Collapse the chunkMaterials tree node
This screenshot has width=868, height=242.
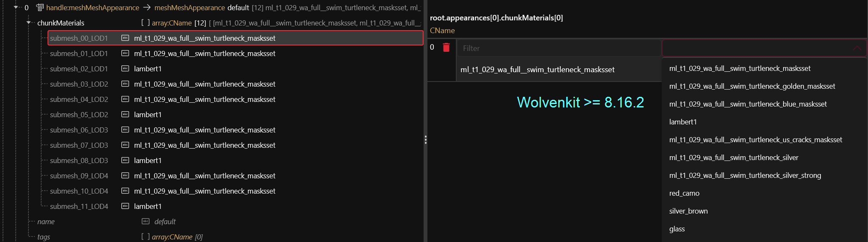28,23
